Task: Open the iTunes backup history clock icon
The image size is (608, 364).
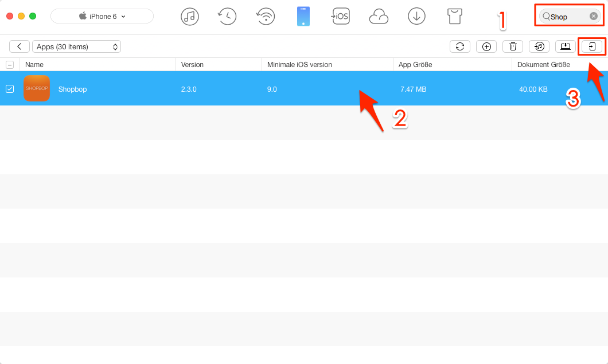Action: click(227, 16)
